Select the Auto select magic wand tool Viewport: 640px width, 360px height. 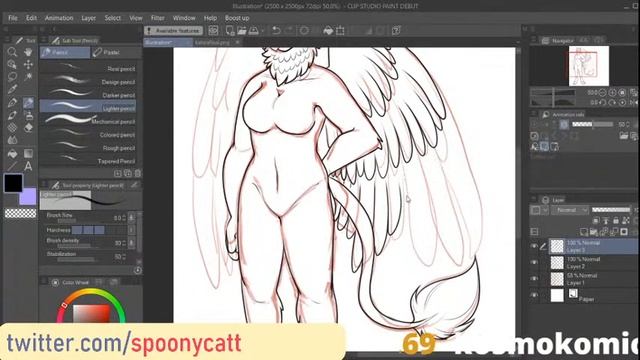(x=28, y=77)
